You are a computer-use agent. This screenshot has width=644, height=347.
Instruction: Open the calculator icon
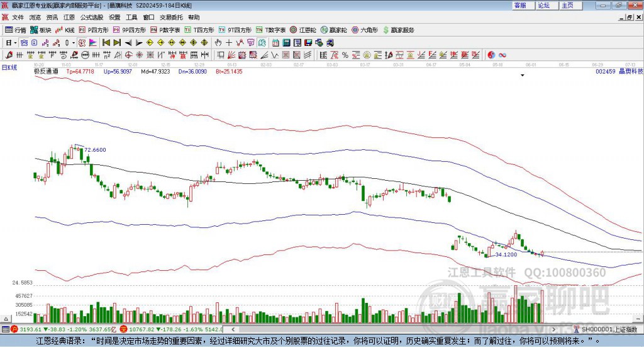(x=286, y=43)
